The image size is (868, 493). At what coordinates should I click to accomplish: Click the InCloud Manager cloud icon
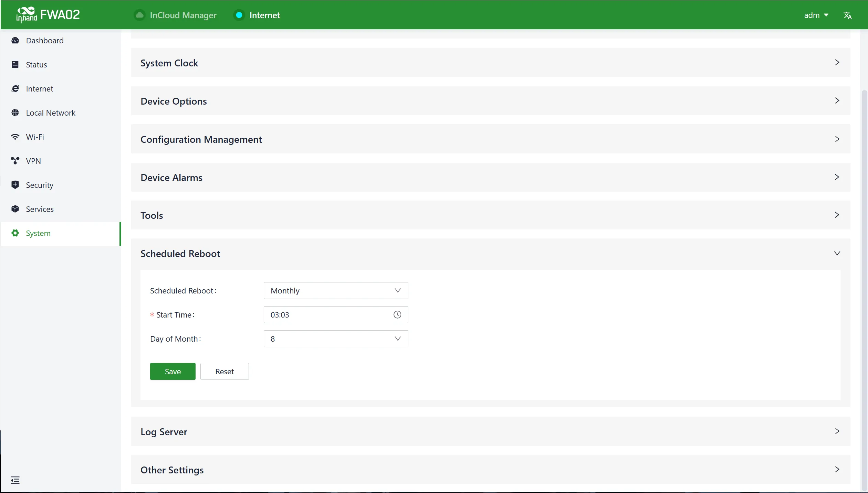pyautogui.click(x=139, y=15)
